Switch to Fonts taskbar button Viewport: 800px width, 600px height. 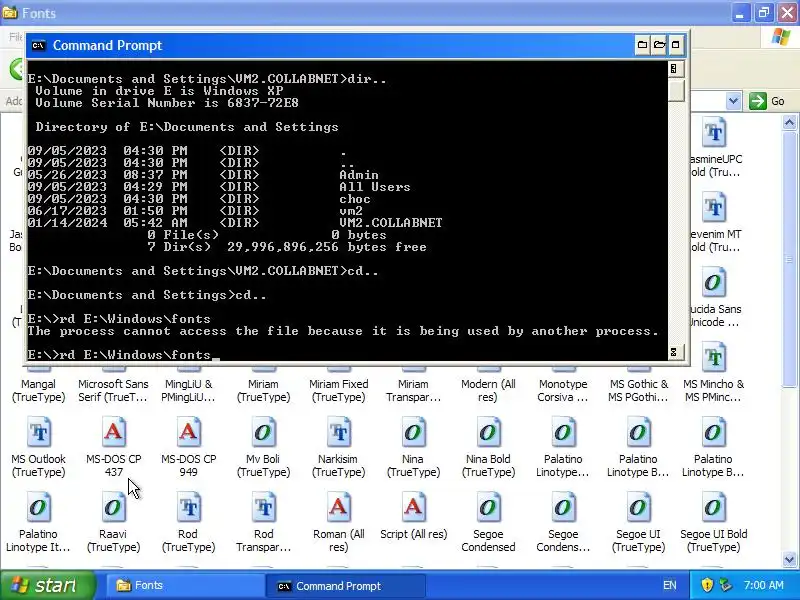tap(185, 586)
